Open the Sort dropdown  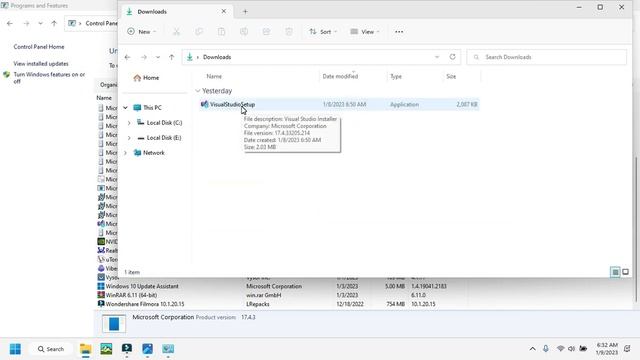click(x=323, y=31)
